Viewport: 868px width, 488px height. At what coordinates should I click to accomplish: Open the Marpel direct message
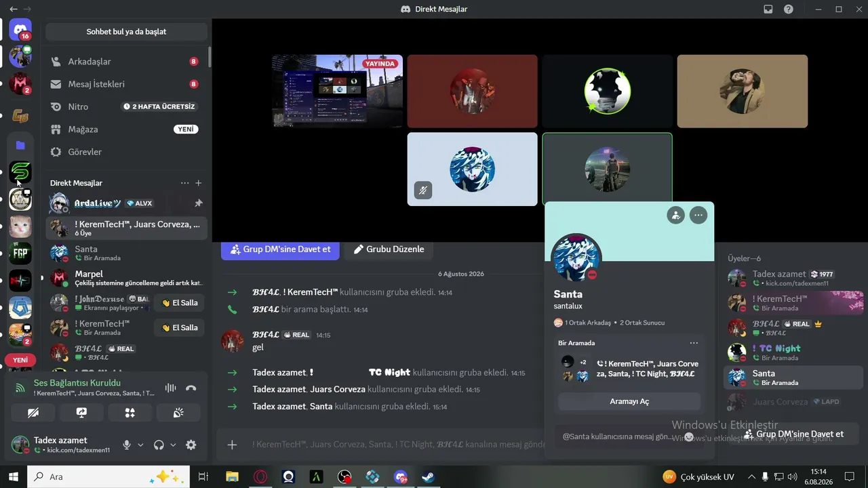click(126, 278)
